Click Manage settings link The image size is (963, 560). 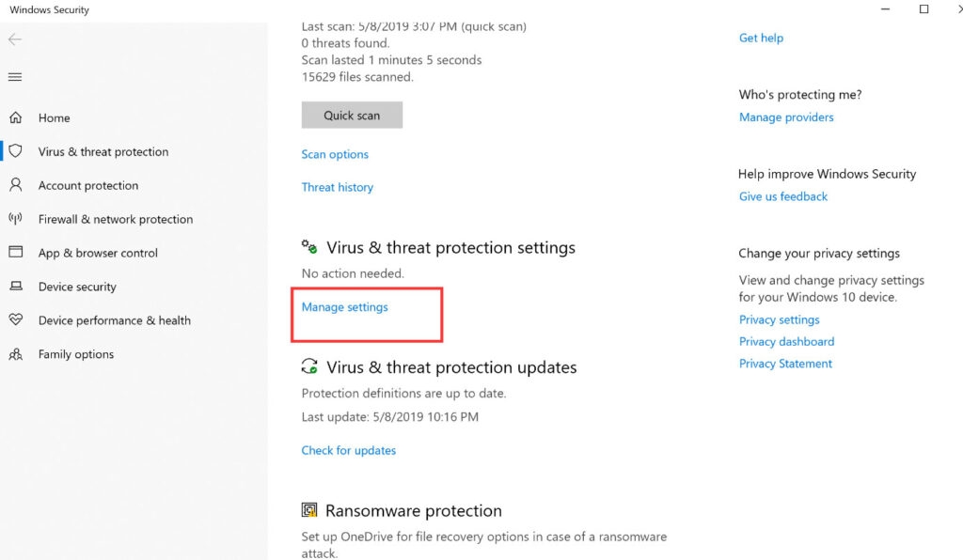tap(344, 306)
